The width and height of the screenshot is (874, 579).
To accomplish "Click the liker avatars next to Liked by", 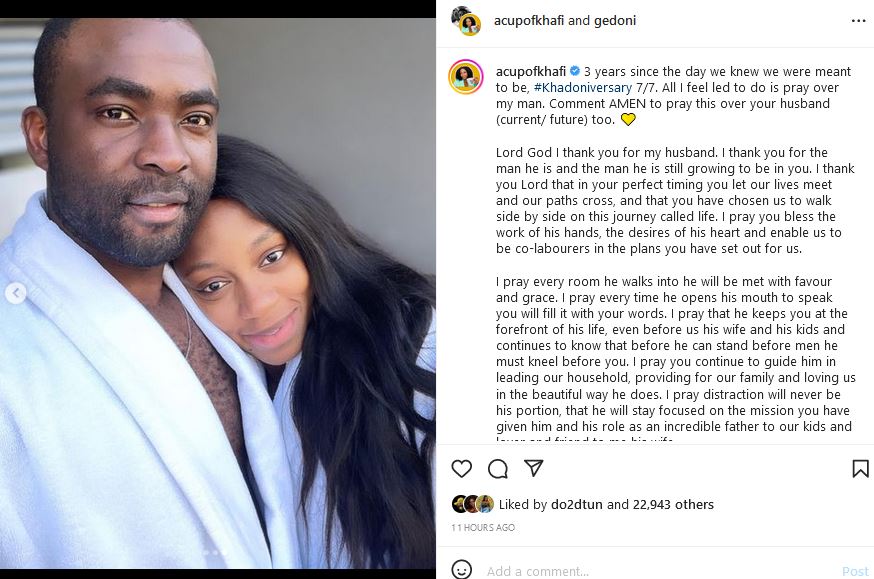I will [x=473, y=504].
